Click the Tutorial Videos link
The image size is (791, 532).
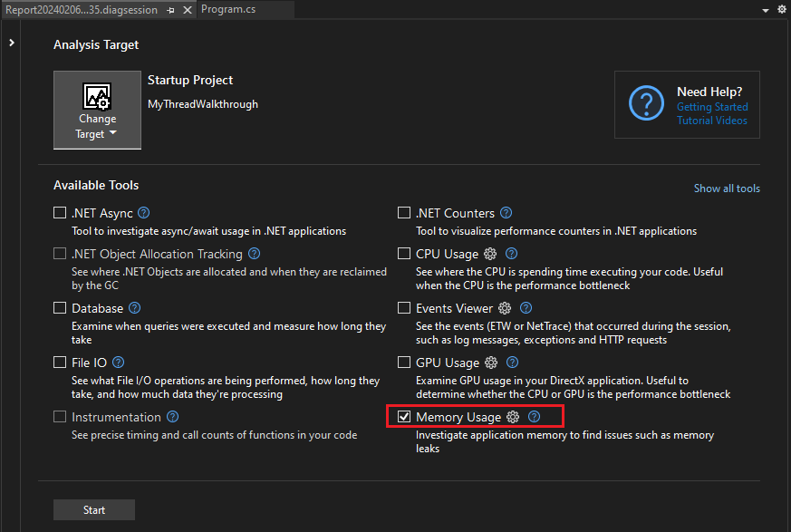(711, 121)
